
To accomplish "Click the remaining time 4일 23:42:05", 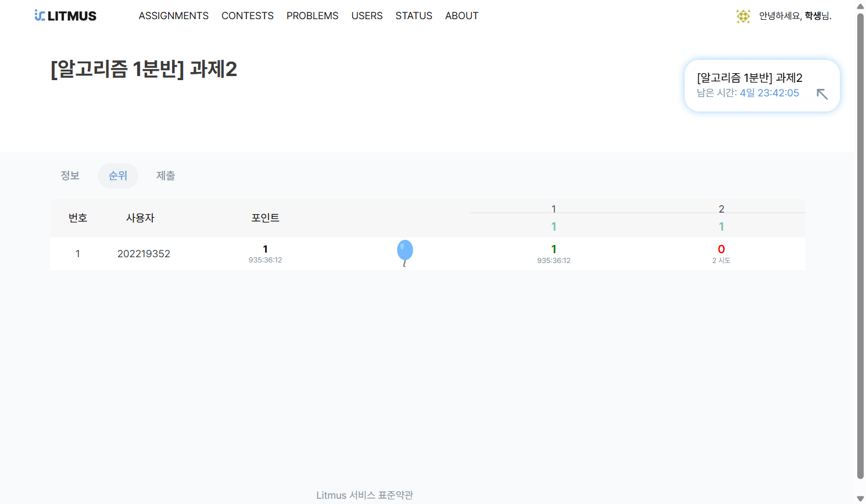I will pyautogui.click(x=769, y=93).
